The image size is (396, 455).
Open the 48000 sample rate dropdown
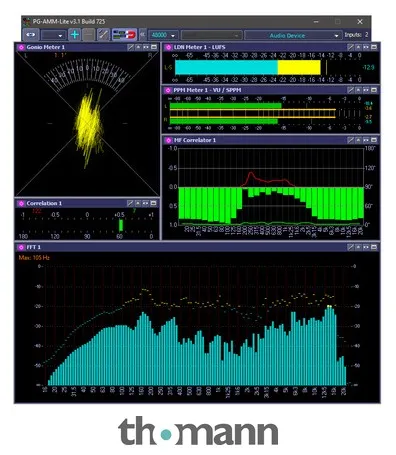(163, 35)
